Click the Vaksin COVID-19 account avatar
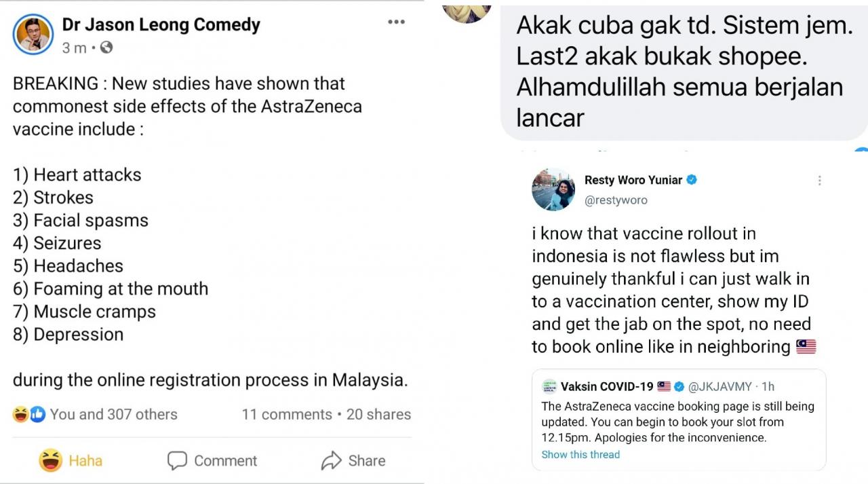The height and width of the screenshot is (484, 868). click(549, 387)
